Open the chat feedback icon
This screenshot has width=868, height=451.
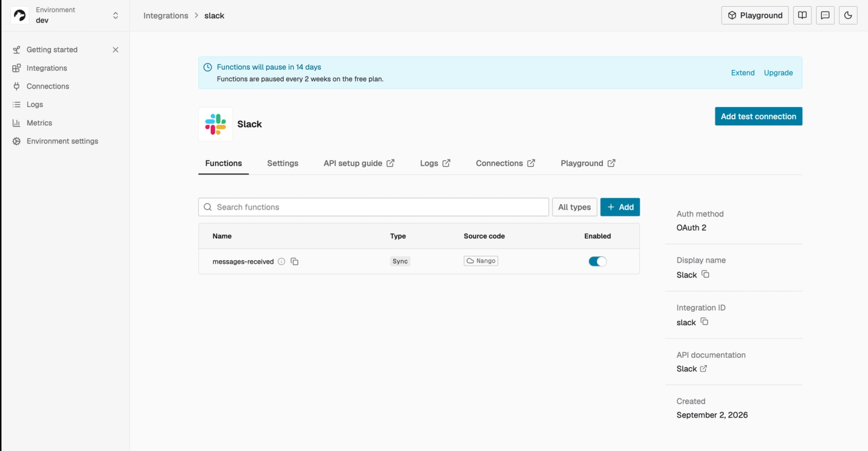tap(825, 15)
